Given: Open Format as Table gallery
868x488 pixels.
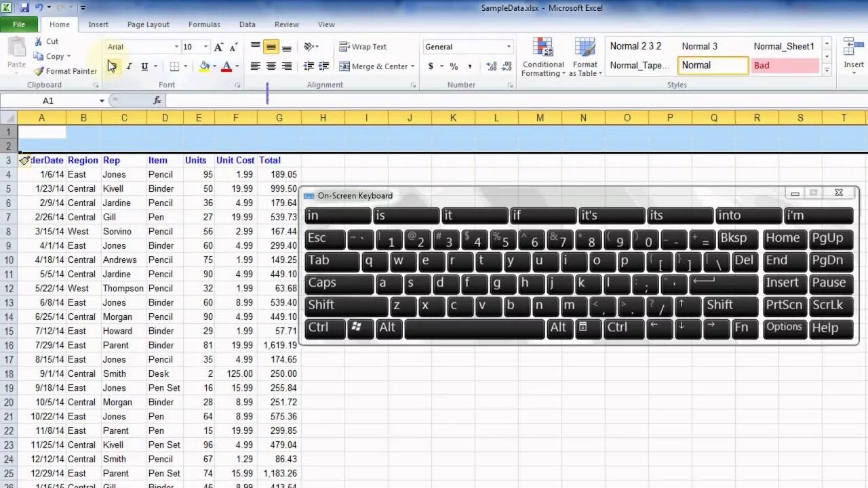Looking at the screenshot, I should tap(585, 57).
